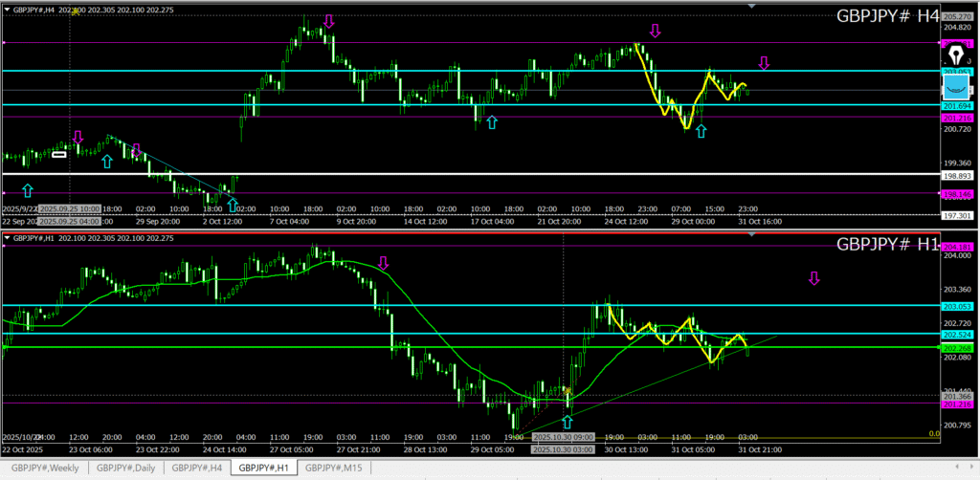Open the GBPJPY#,M15 chart tab
980x480 pixels.
tap(330, 468)
